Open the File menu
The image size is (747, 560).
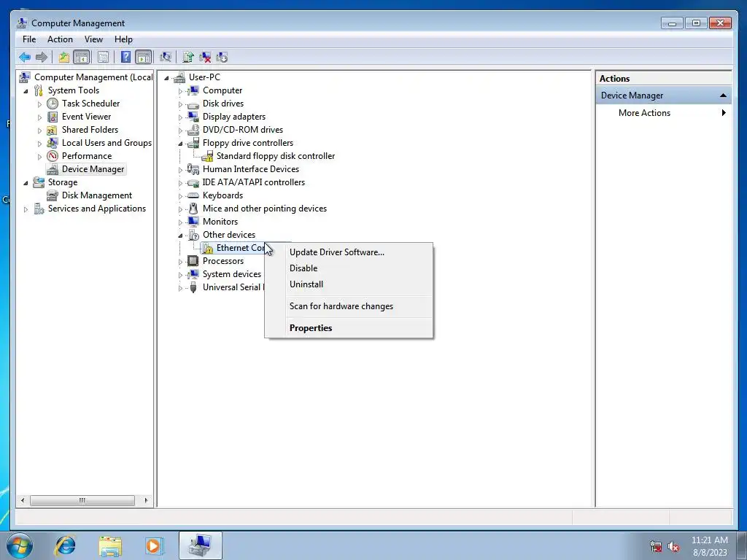29,39
